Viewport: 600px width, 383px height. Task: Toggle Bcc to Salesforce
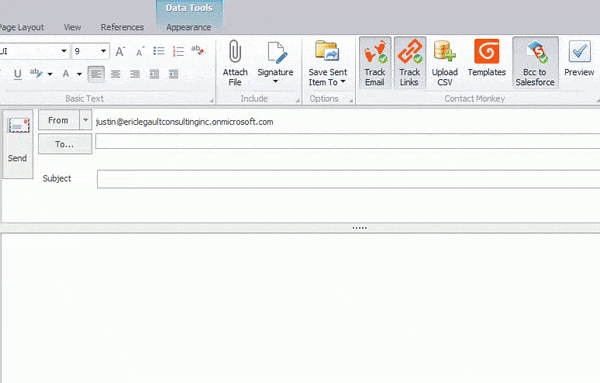535,63
